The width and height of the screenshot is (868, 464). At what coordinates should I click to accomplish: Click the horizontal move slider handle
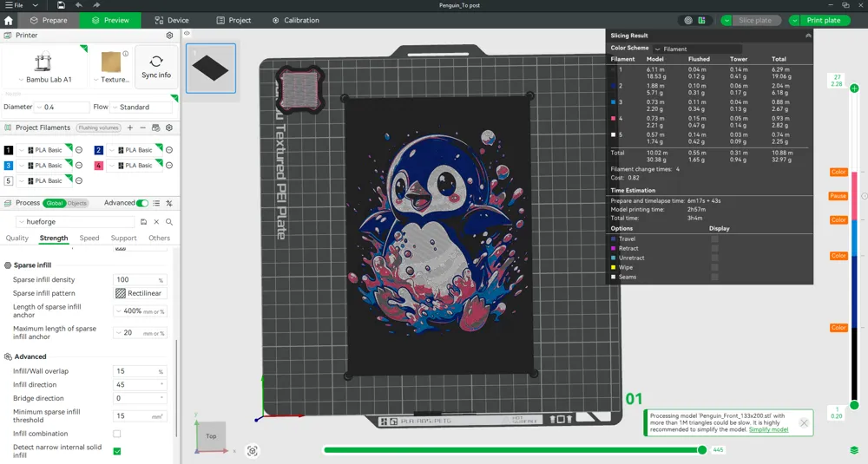(702, 450)
